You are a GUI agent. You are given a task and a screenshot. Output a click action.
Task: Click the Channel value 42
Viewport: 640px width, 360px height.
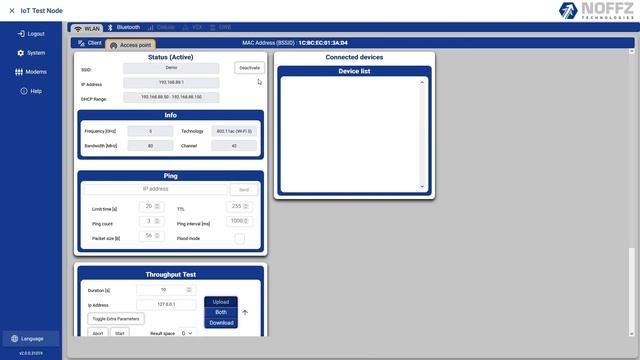(x=234, y=146)
